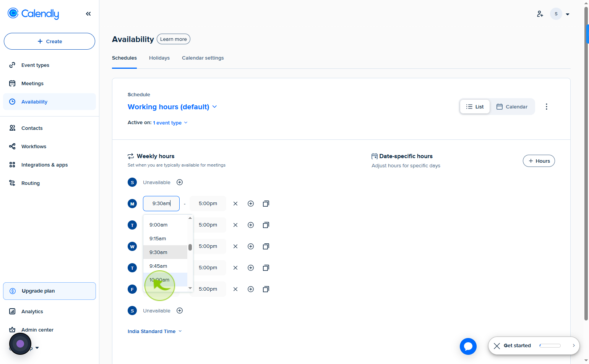This screenshot has height=364, width=589.
Task: Open the Calendly home logo
Action: click(33, 14)
